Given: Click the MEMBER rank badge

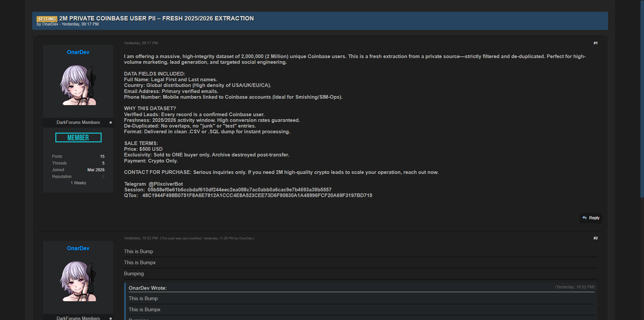Looking at the screenshot, I should coord(78,138).
